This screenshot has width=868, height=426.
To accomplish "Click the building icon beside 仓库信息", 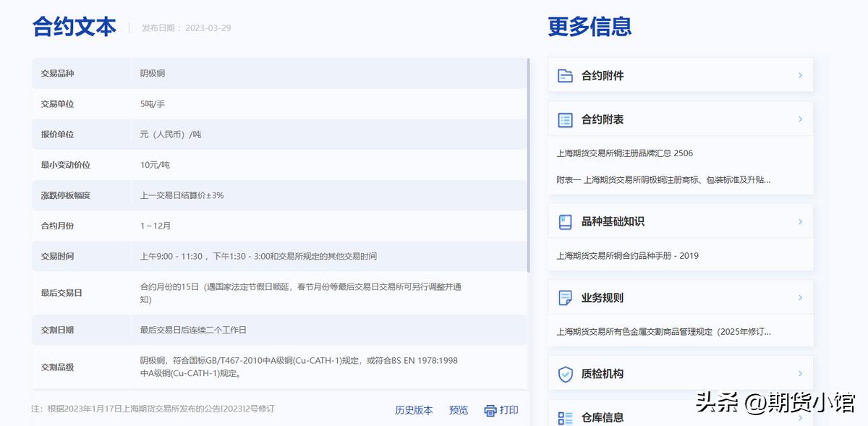I will pyautogui.click(x=565, y=417).
